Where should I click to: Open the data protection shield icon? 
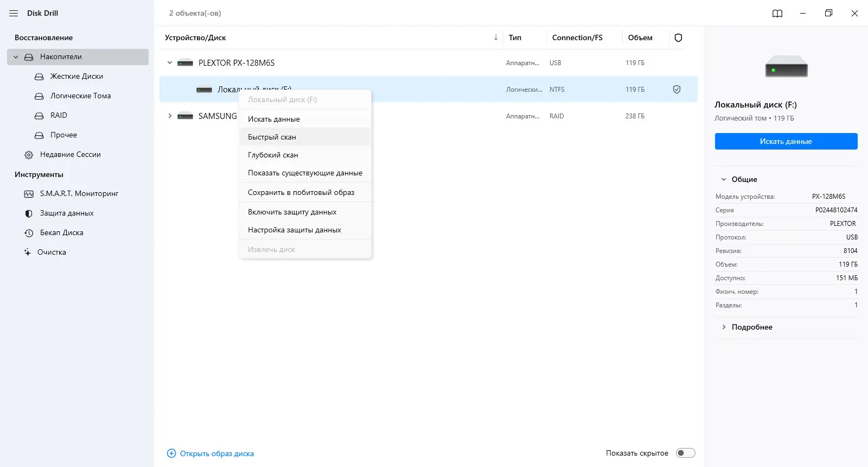(29, 213)
